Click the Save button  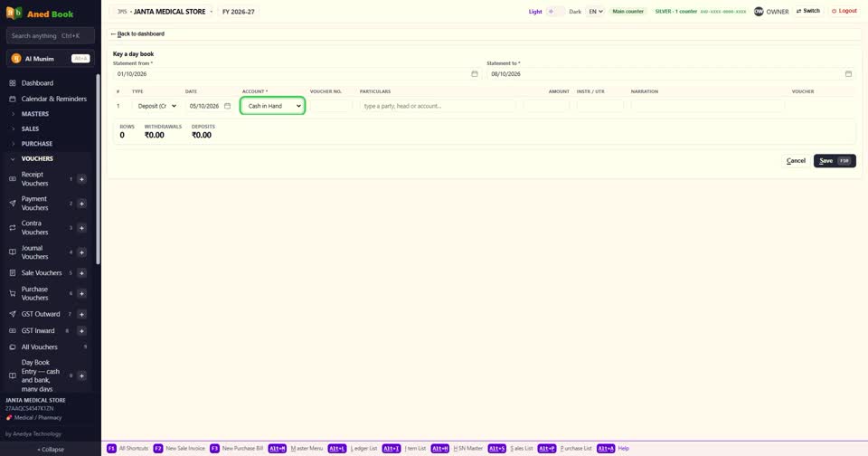835,161
